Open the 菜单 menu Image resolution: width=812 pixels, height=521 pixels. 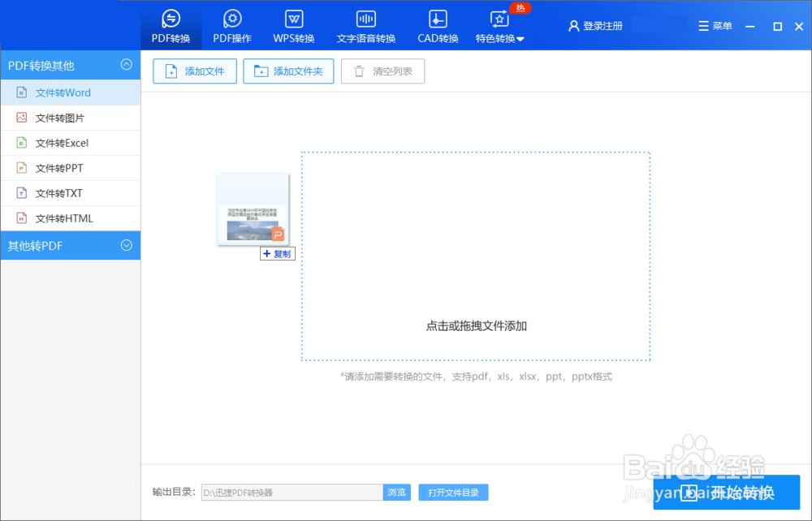click(715, 26)
